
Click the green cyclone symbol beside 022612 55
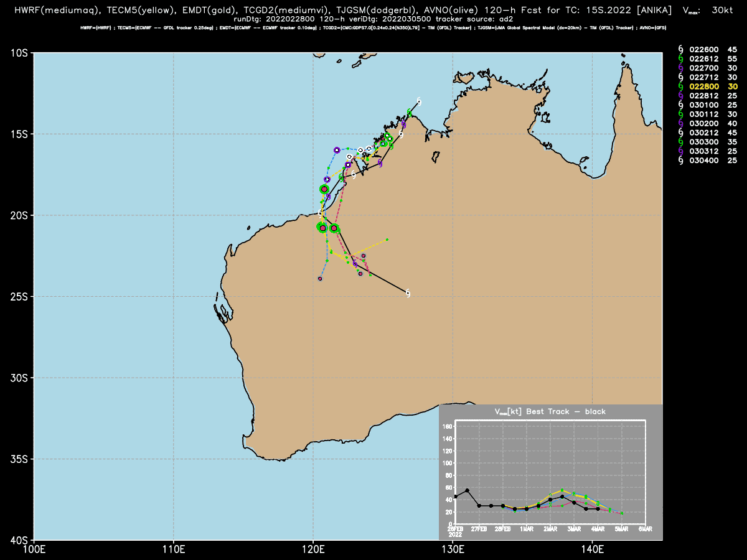tap(681, 58)
